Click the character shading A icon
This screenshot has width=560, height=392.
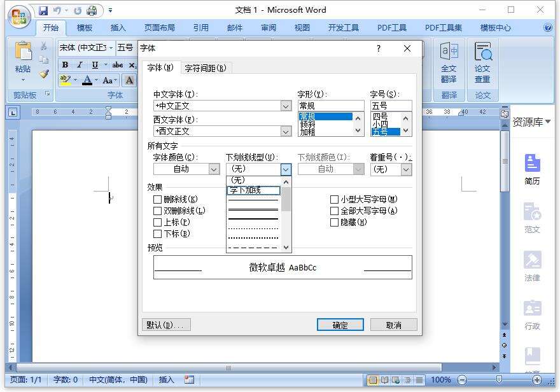pos(130,80)
